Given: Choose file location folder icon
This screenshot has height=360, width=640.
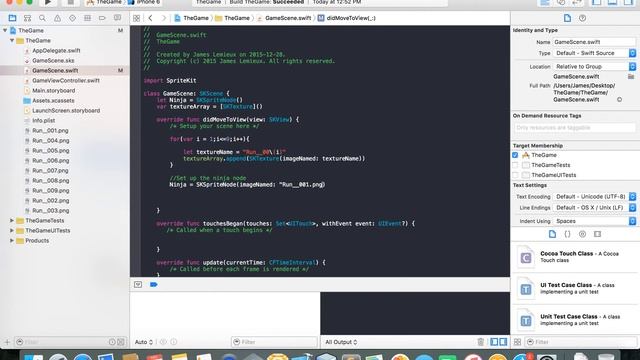Looking at the screenshot, I should (631, 76).
